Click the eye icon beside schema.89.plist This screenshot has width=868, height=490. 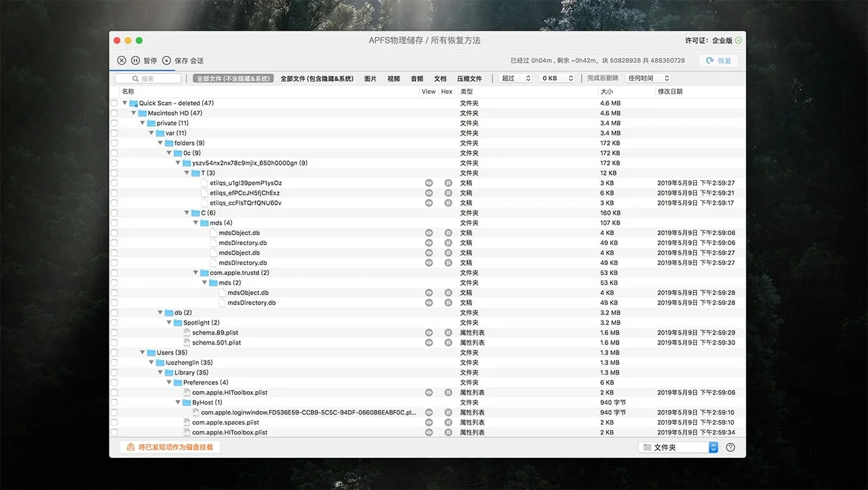coord(429,332)
